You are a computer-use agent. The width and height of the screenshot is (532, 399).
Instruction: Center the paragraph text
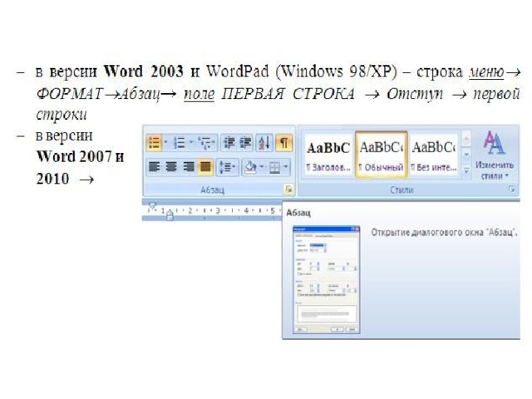[x=171, y=166]
